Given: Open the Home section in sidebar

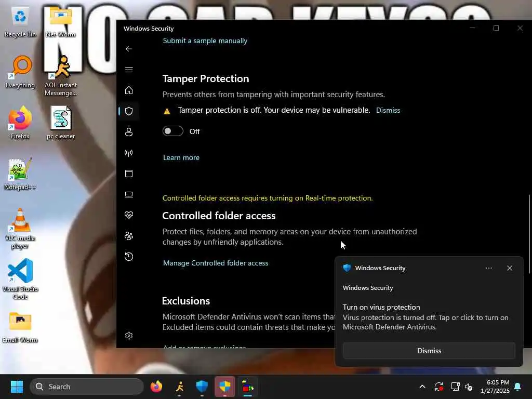Looking at the screenshot, I should [x=129, y=90].
